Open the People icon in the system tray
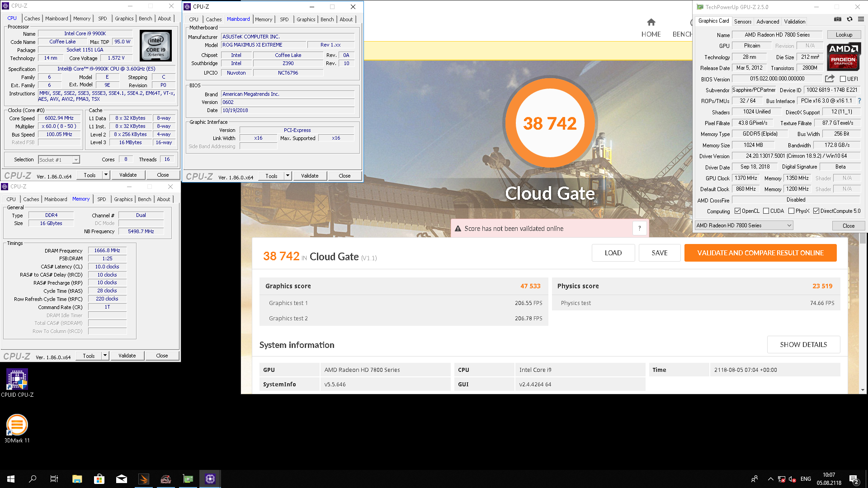This screenshot has height=488, width=868. [754, 479]
